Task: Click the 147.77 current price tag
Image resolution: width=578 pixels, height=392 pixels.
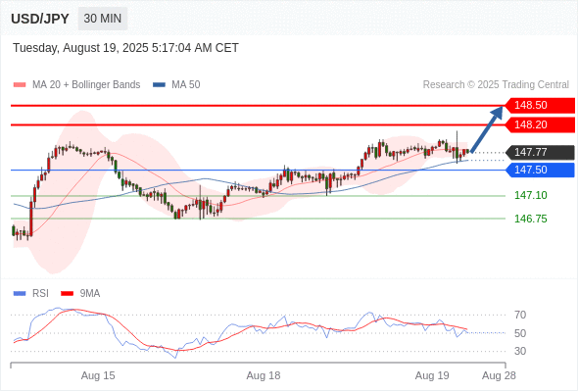Action: 540,152
